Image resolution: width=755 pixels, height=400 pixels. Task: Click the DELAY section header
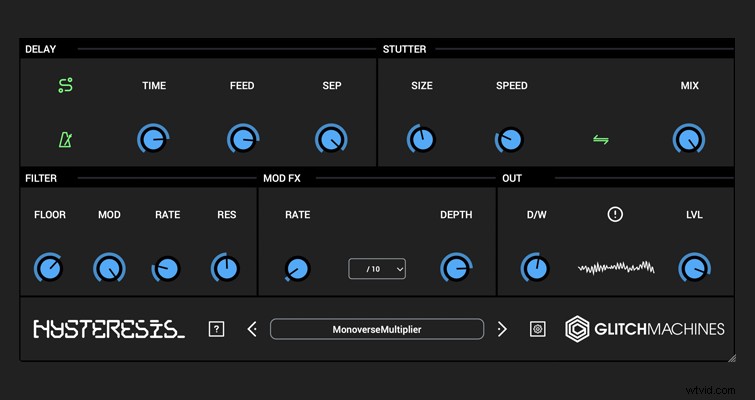coord(40,49)
